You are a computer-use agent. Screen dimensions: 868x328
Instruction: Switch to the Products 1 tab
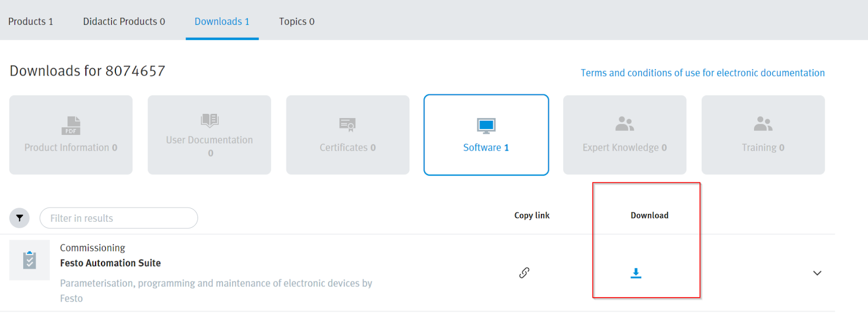(x=31, y=21)
